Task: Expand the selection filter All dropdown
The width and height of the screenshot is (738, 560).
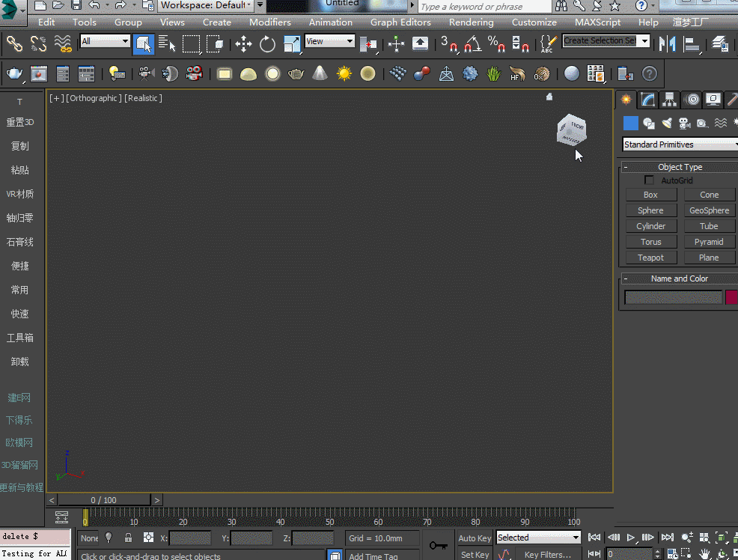Action: [105, 41]
